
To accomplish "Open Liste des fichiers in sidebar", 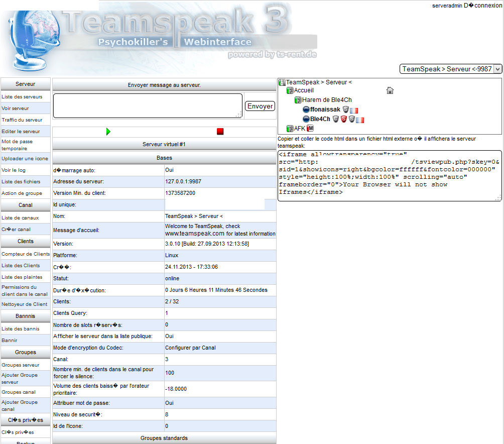I will click(x=21, y=182).
